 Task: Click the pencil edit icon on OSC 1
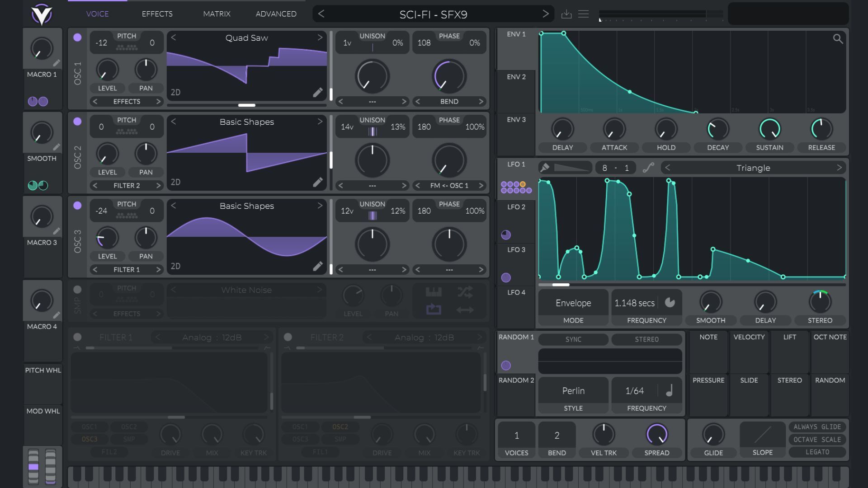[x=319, y=94]
